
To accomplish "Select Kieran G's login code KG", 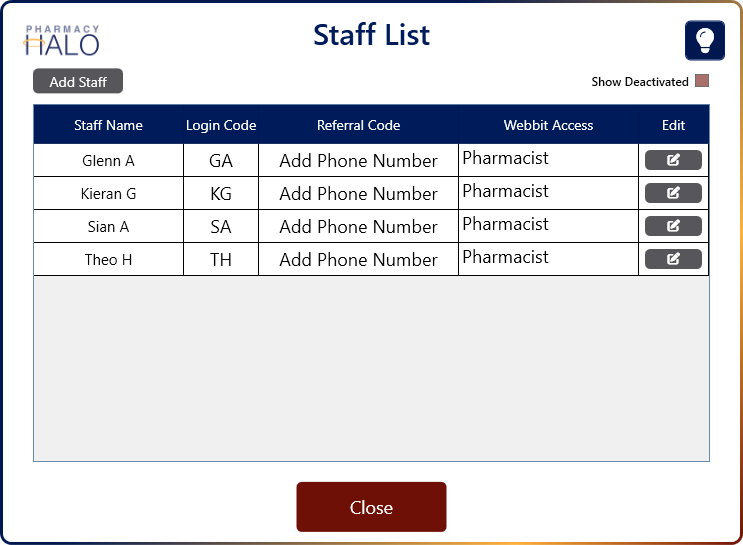I will click(221, 193).
